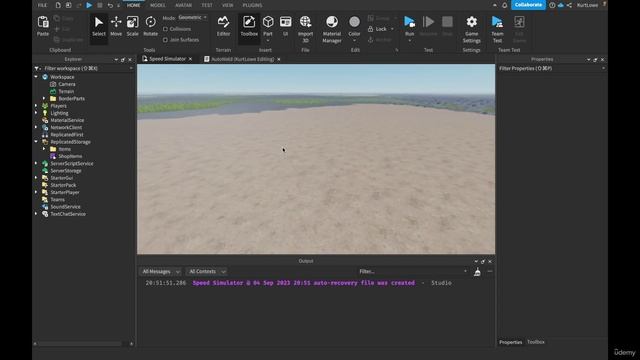The height and width of the screenshot is (360, 640).
Task: Click the auto-recovery message in Output
Action: point(303,283)
